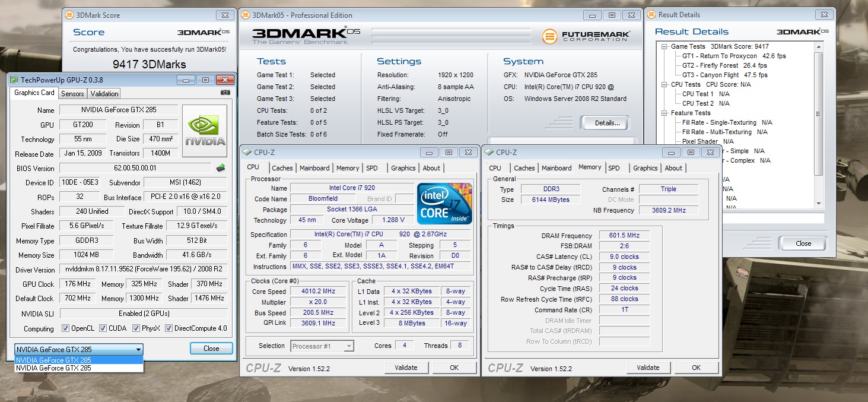Open the GPU selection dropdown in GPU-Z
This screenshot has width=868, height=402.
tap(79, 349)
